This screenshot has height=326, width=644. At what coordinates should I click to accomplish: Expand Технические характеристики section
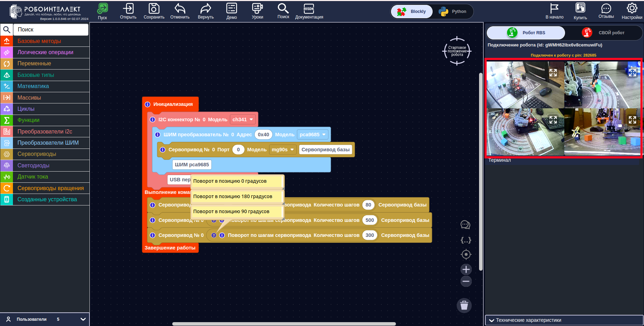pos(564,320)
